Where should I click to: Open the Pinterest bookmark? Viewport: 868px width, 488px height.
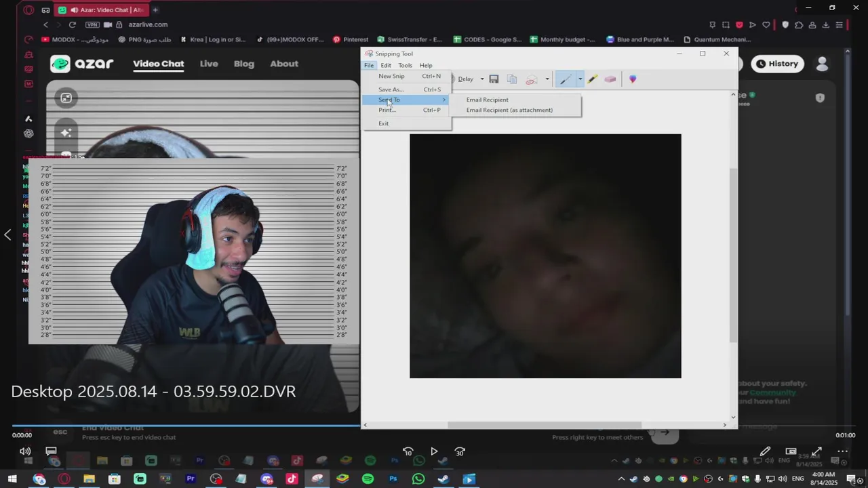click(351, 39)
